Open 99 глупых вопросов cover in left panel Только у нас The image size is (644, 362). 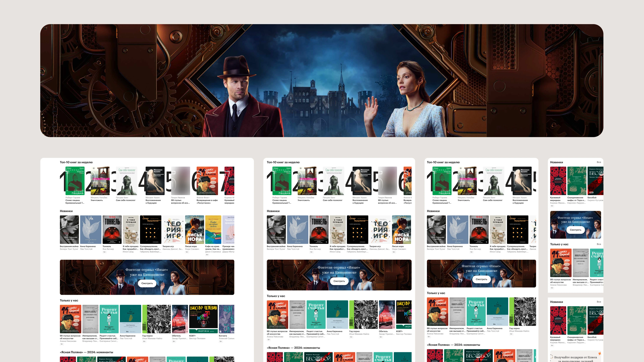[x=70, y=319]
